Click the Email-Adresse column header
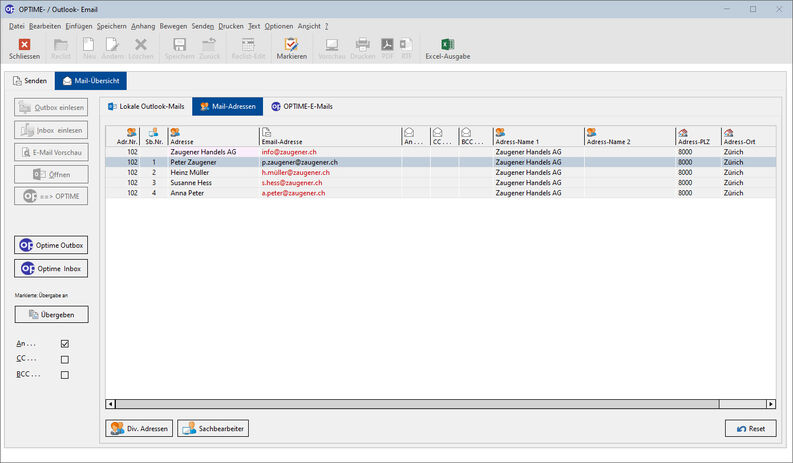The width and height of the screenshot is (793, 463). 330,137
